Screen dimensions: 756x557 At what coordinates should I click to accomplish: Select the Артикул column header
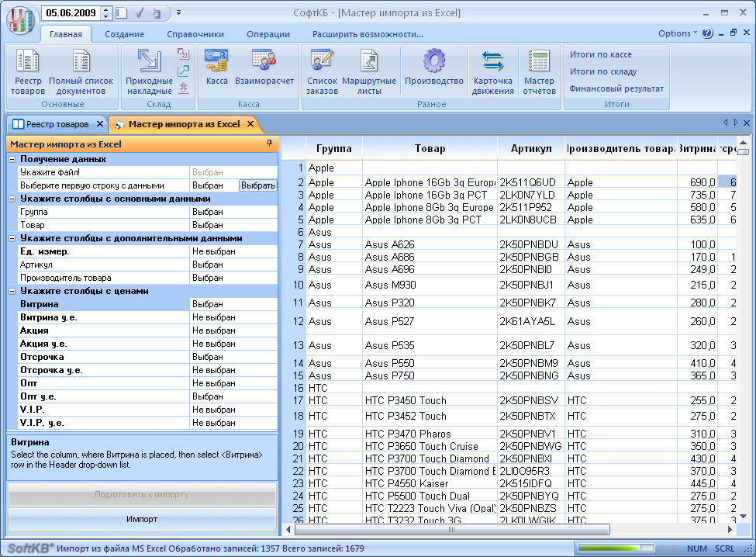click(531, 148)
